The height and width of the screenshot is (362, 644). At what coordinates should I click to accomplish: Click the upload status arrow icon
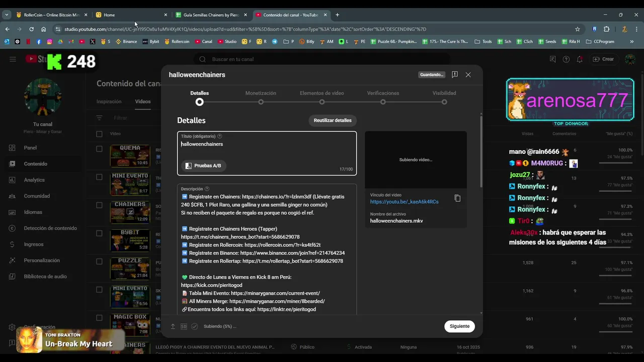pos(173,326)
